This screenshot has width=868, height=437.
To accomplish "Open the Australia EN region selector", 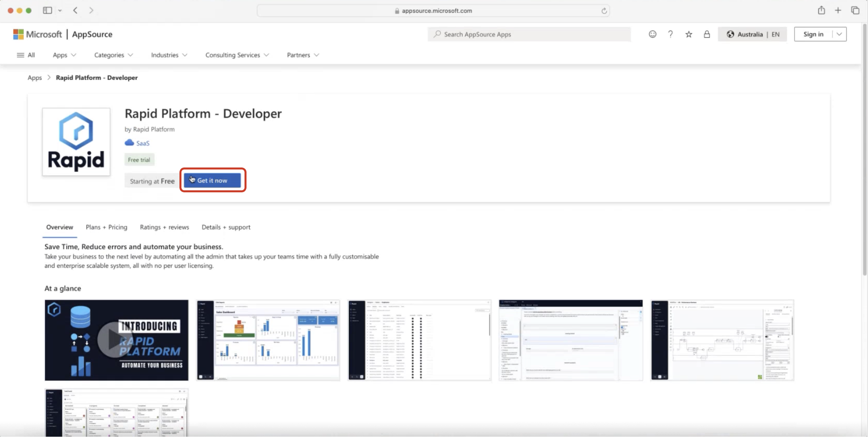I will point(752,34).
